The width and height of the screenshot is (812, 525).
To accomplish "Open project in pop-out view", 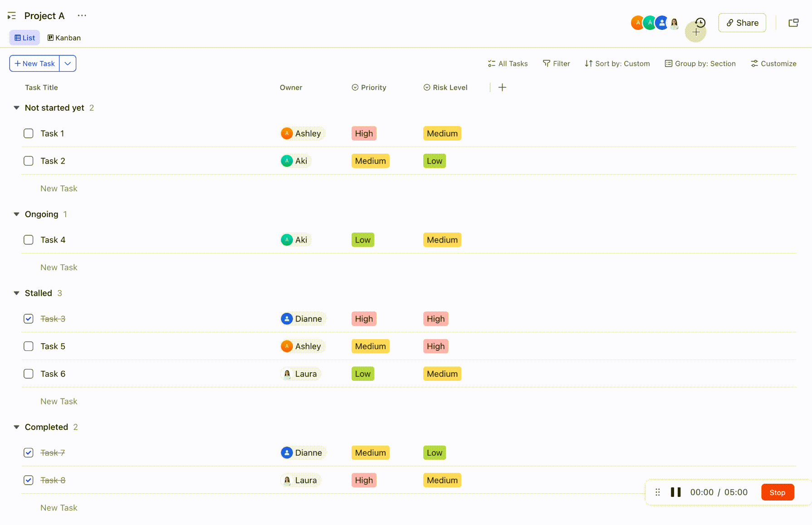I will click(x=793, y=23).
